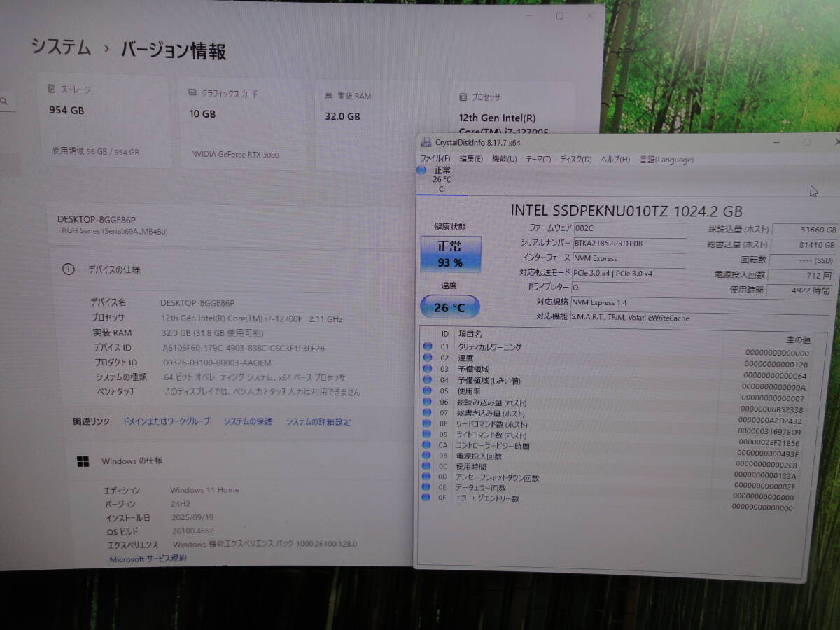Image resolution: width=840 pixels, height=630 pixels.
Task: Open the テーマ(T) menu in CrystalDiskInfo
Action: point(538,159)
